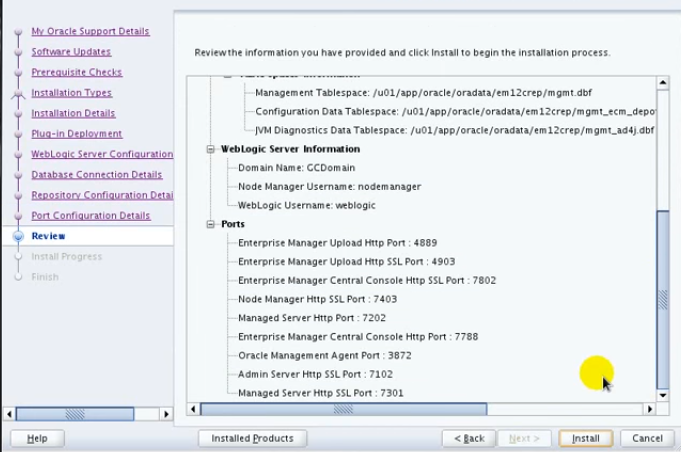Select Central Console Http Port 7788 row

pyautogui.click(x=358, y=337)
